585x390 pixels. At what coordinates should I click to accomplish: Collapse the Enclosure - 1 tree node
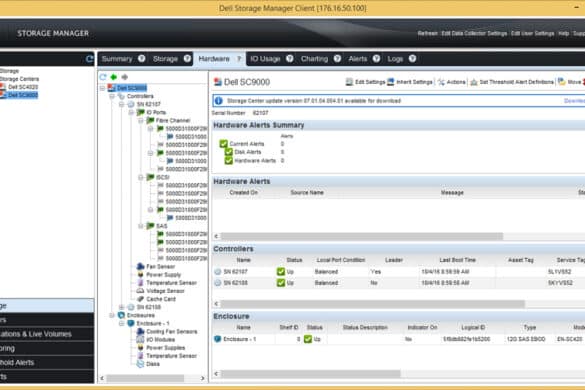point(122,323)
